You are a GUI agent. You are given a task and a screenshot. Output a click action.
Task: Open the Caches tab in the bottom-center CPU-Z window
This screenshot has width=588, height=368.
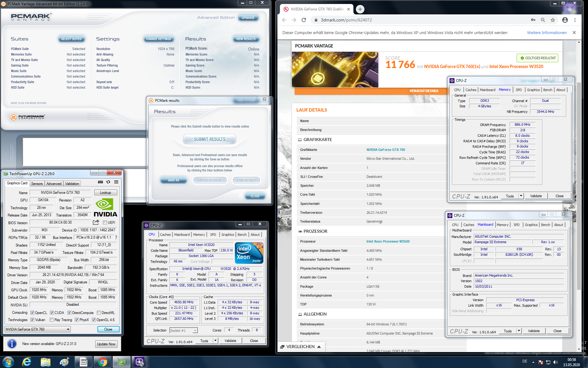pyautogui.click(x=165, y=235)
